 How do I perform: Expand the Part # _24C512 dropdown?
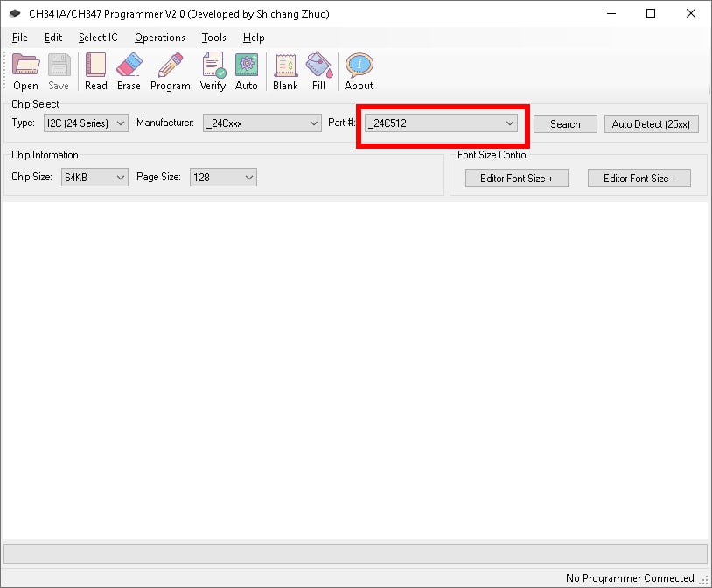441,123
